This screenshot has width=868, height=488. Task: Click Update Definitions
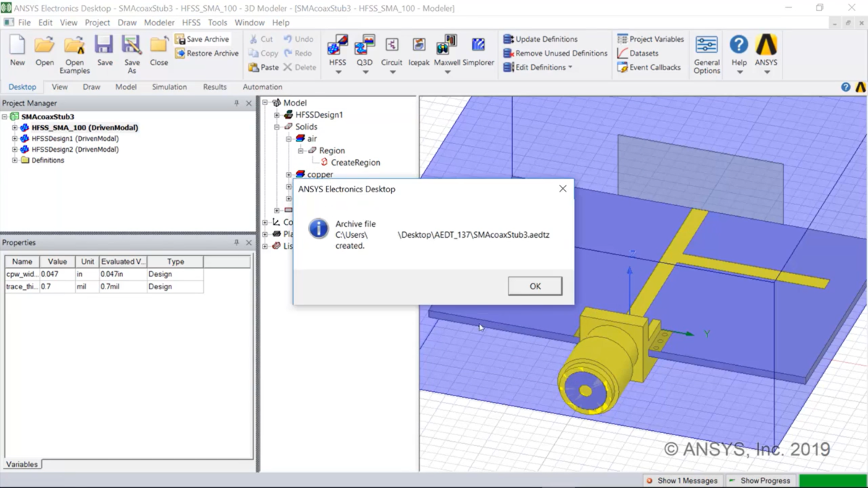point(540,39)
